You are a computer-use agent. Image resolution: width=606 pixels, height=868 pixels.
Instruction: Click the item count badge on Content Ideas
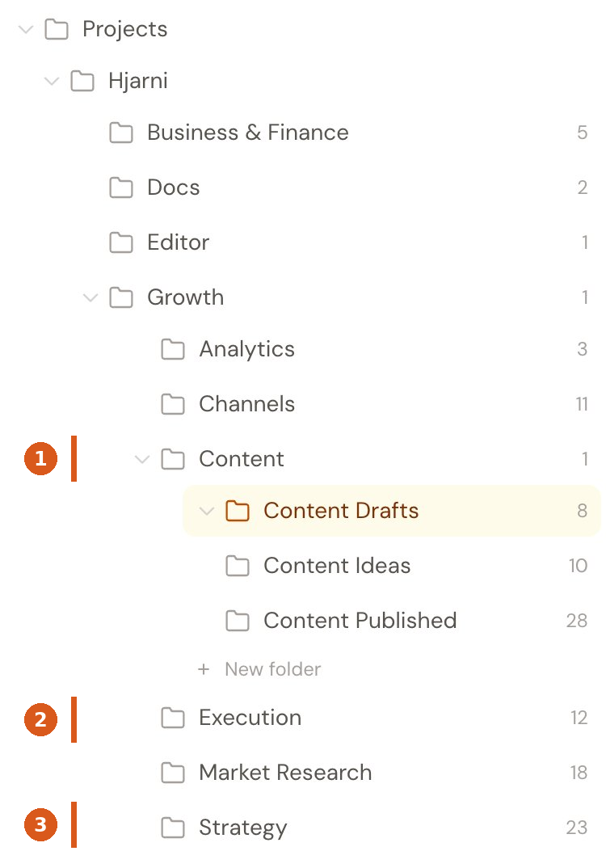(x=579, y=566)
